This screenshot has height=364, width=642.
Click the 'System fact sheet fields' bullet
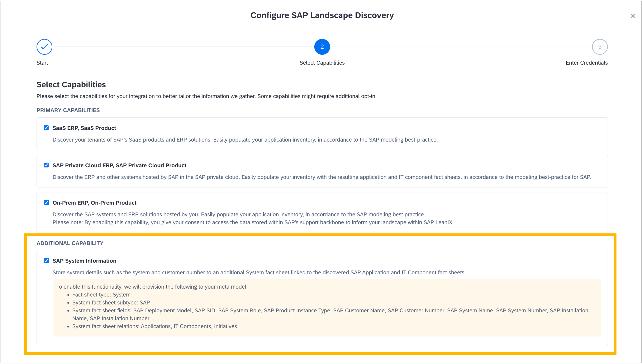coord(330,314)
